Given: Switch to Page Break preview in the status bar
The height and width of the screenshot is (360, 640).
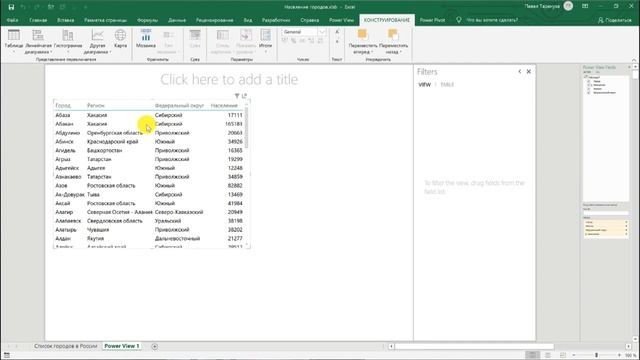Looking at the screenshot, I should [x=562, y=355].
